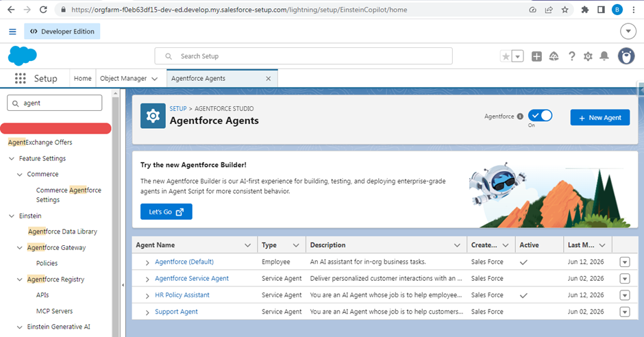This screenshot has height=337, width=644.
Task: Open the Last Modified column menu chevron
Action: pyautogui.click(x=602, y=245)
